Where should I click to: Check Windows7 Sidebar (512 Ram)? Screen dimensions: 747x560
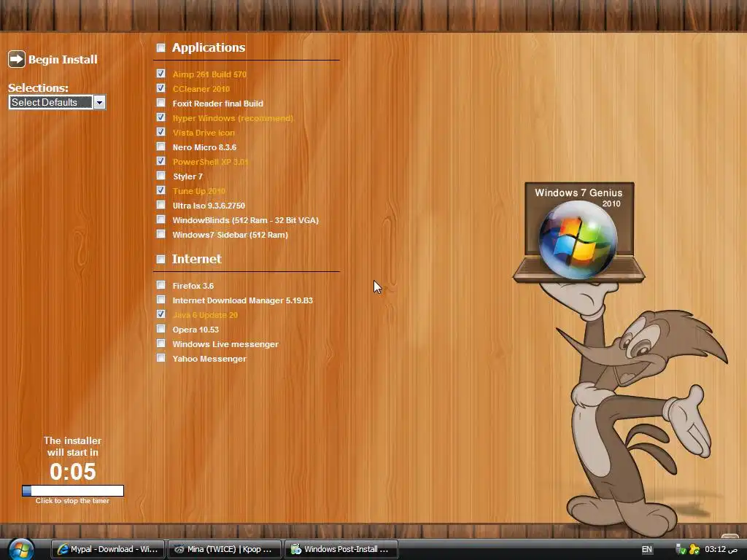pyautogui.click(x=161, y=234)
